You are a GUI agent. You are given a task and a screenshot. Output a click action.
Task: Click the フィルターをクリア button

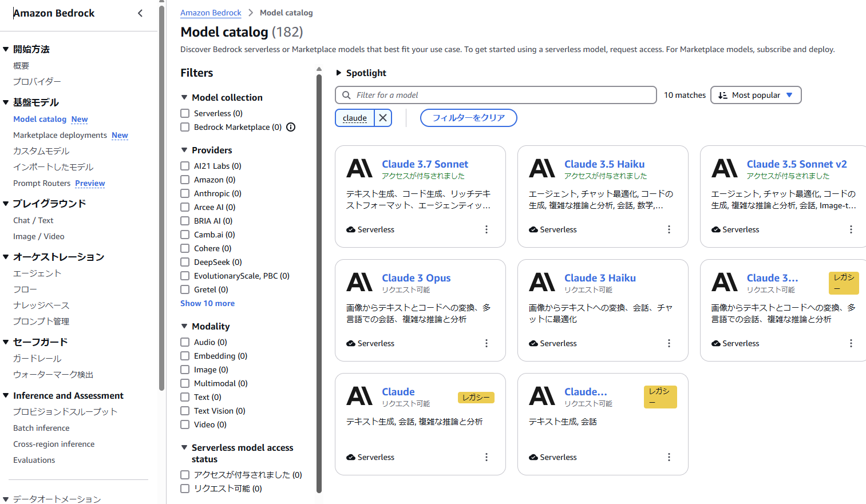(469, 118)
